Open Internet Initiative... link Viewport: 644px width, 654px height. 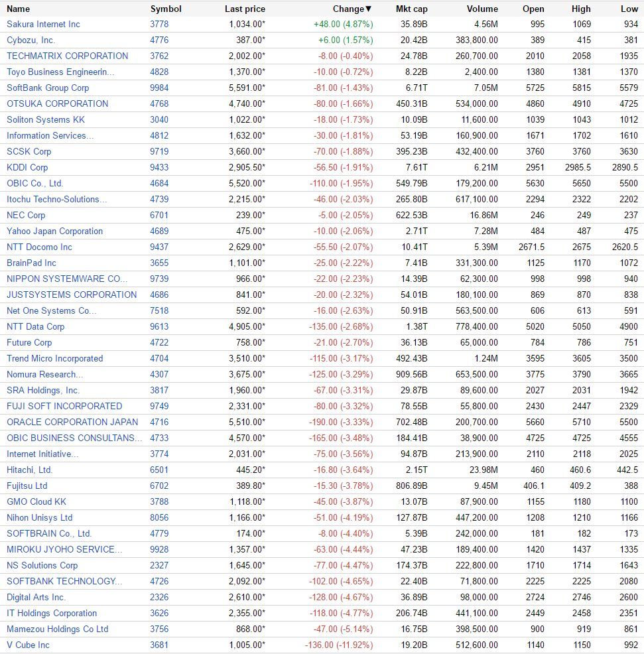click(x=42, y=454)
